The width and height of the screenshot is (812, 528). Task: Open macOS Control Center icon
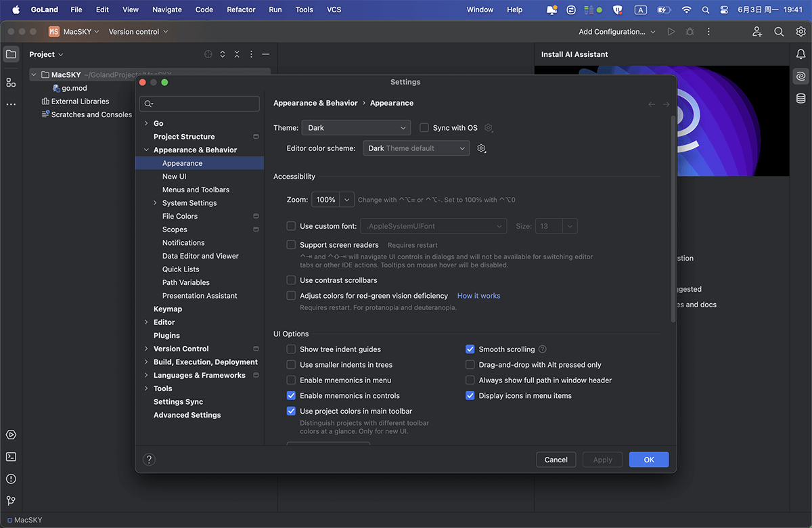click(x=724, y=9)
